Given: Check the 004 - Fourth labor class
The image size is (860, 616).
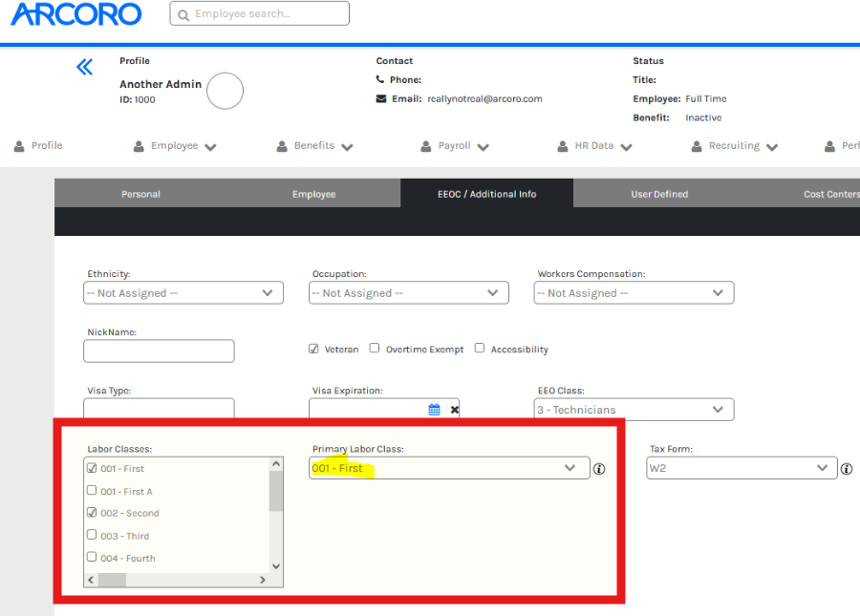Looking at the screenshot, I should click(92, 557).
